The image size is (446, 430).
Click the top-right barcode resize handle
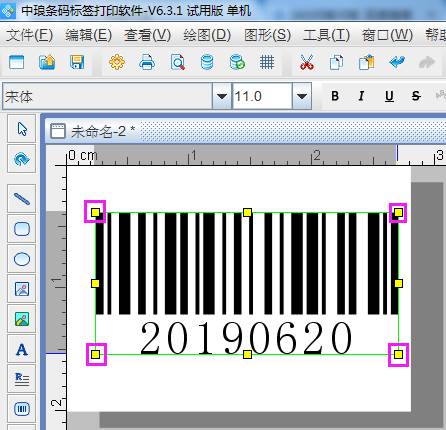tap(398, 212)
